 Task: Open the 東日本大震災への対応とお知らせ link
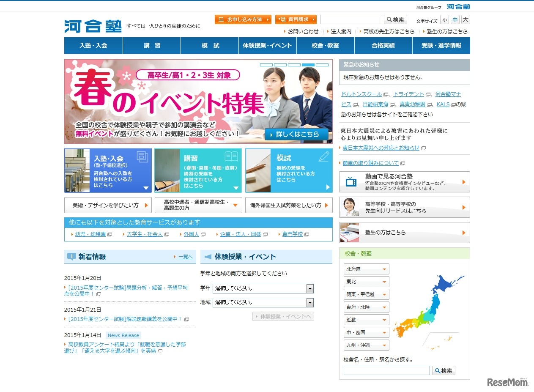click(x=381, y=148)
